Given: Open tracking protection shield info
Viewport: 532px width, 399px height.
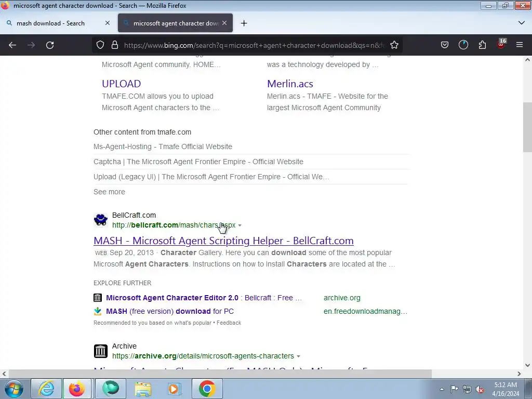Looking at the screenshot, I should [100, 45].
